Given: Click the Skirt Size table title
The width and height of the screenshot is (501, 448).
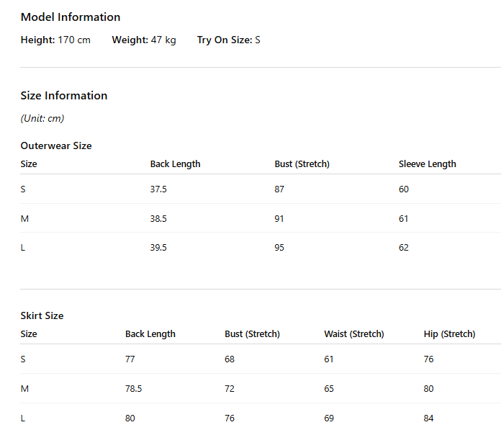Looking at the screenshot, I should coord(42,315).
